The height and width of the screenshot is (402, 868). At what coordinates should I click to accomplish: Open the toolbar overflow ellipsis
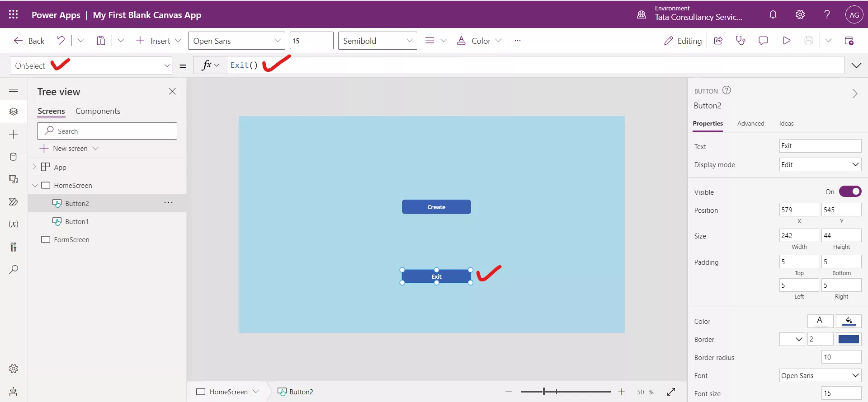[x=518, y=41]
